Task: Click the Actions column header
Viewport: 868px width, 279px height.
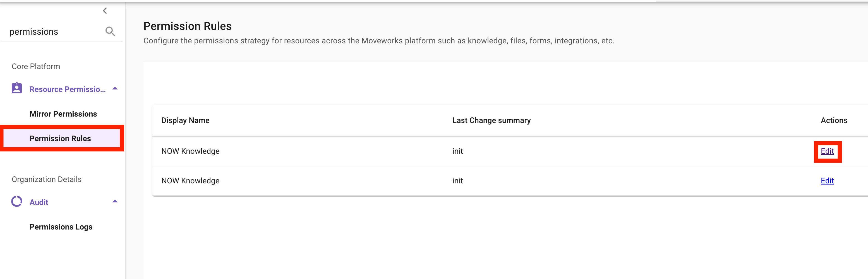Action: pos(834,120)
